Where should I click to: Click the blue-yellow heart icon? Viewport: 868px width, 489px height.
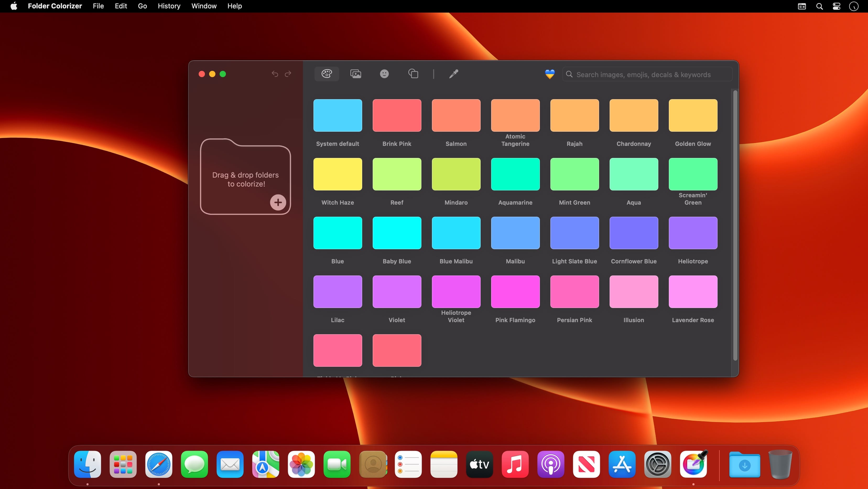click(550, 74)
